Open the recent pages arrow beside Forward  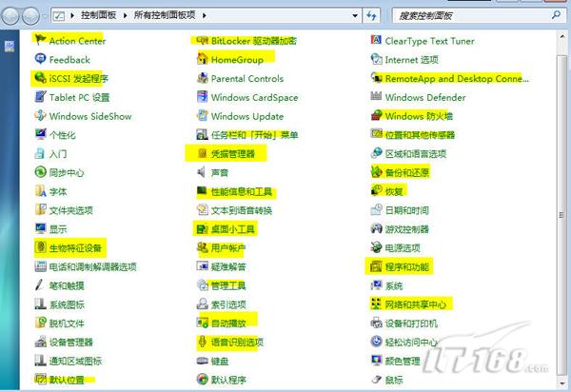point(45,16)
